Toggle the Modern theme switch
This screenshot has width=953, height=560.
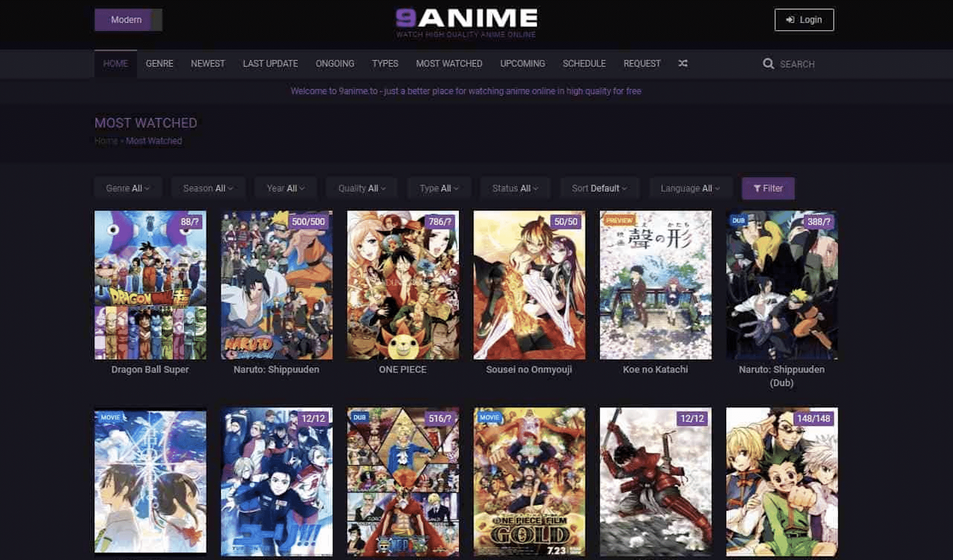click(128, 20)
